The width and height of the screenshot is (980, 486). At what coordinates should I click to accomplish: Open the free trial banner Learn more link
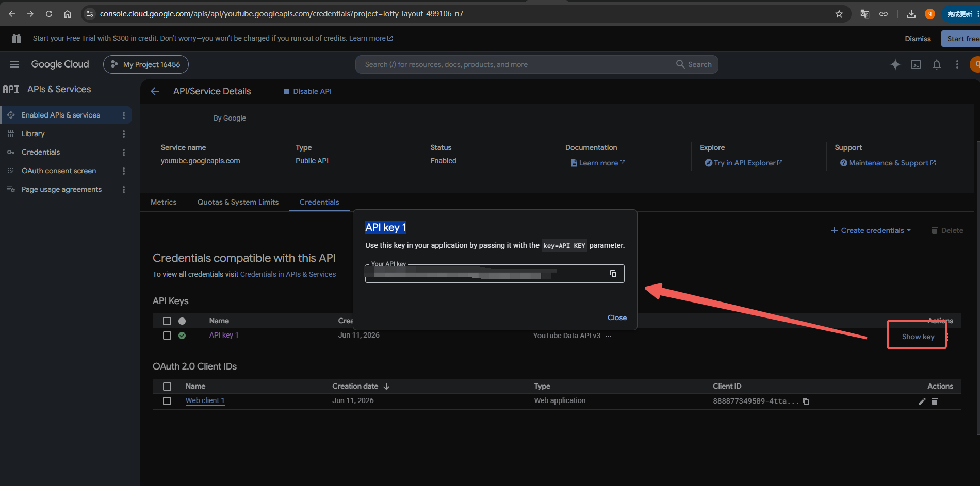pos(371,38)
